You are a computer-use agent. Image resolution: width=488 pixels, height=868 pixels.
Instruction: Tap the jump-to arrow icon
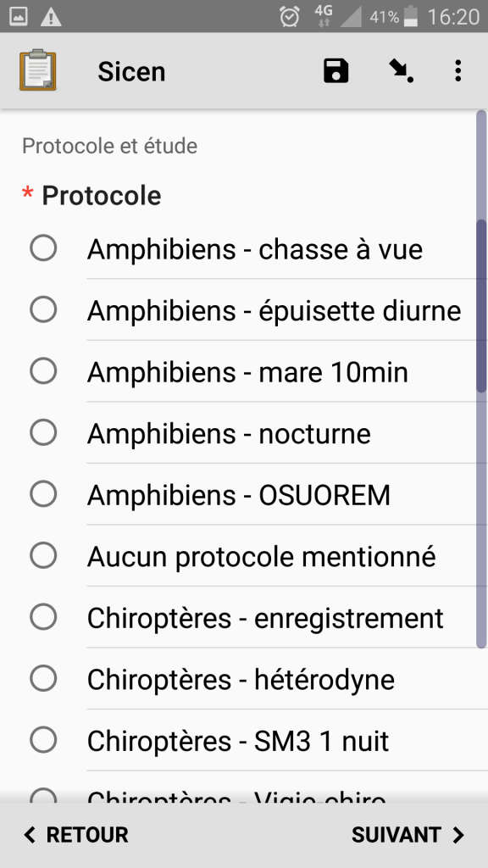click(x=401, y=71)
